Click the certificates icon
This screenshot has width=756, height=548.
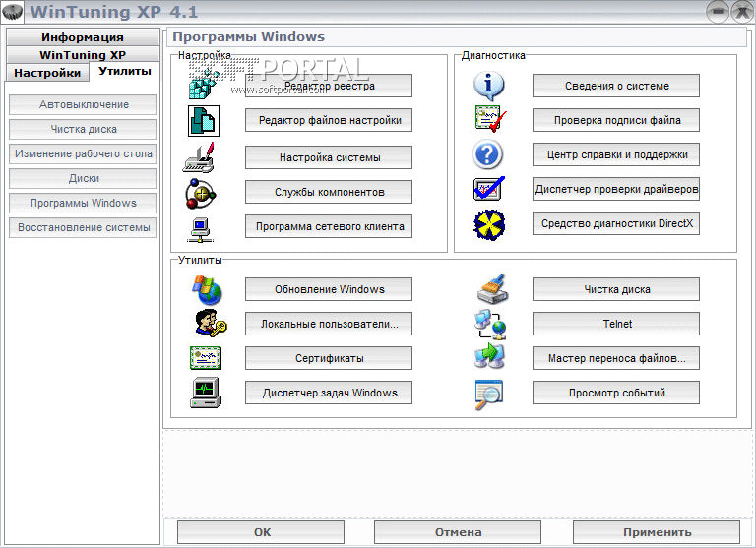tap(206, 357)
